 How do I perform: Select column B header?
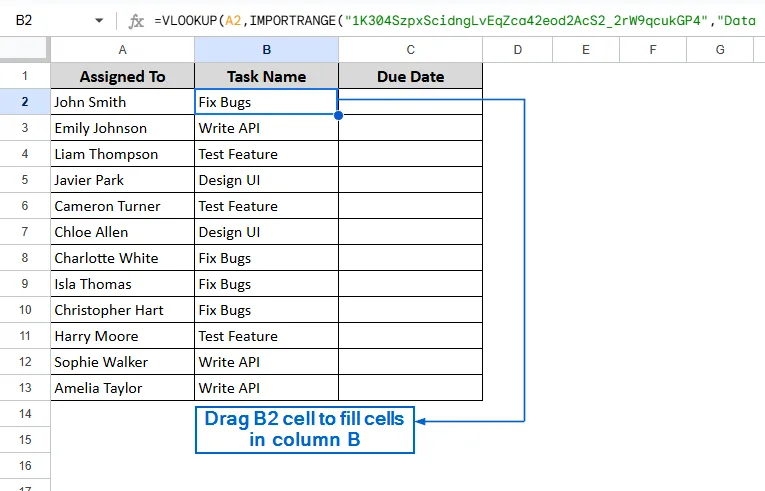tap(266, 50)
